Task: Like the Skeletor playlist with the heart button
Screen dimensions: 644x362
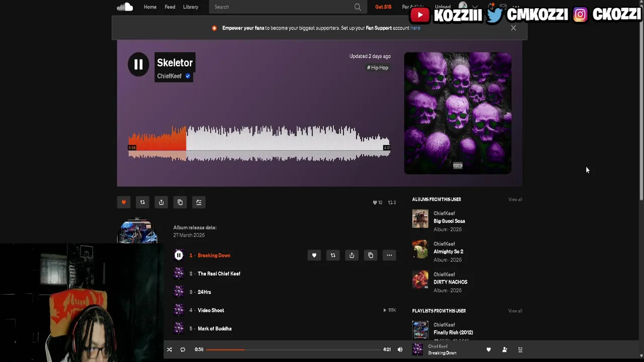Action: click(x=124, y=202)
